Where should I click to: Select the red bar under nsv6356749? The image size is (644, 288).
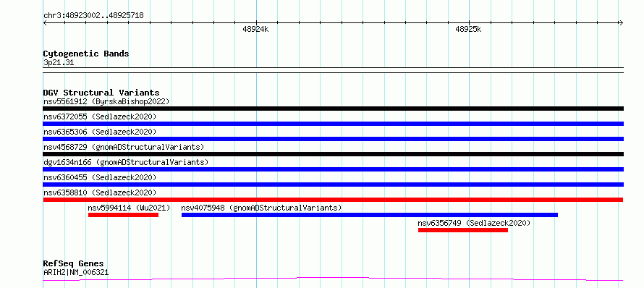463,230
